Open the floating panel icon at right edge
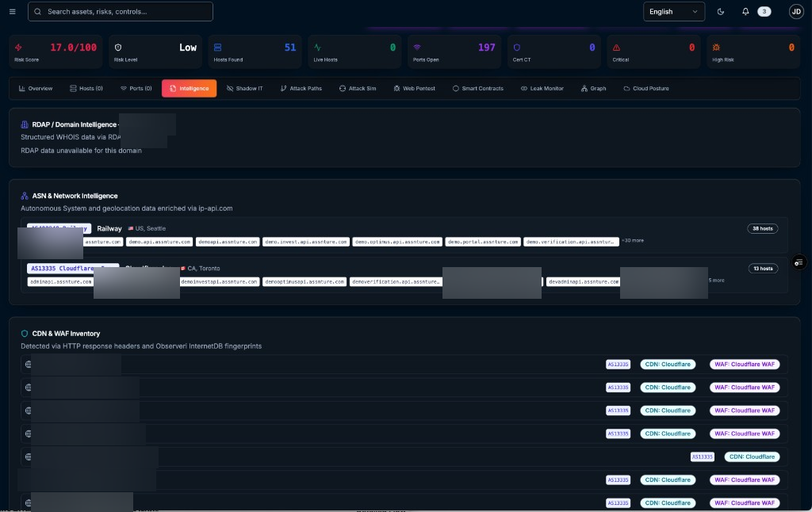The image size is (812, 512). (x=799, y=262)
